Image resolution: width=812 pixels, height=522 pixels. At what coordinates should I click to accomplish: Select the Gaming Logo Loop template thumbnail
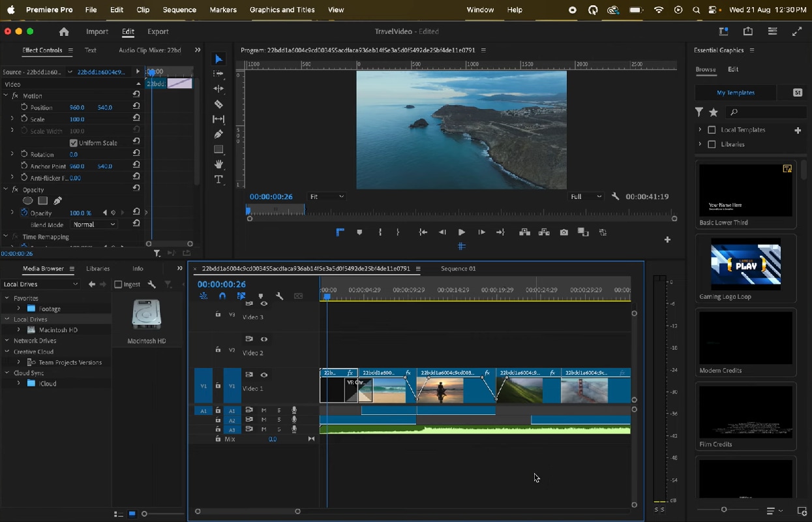[745, 264]
